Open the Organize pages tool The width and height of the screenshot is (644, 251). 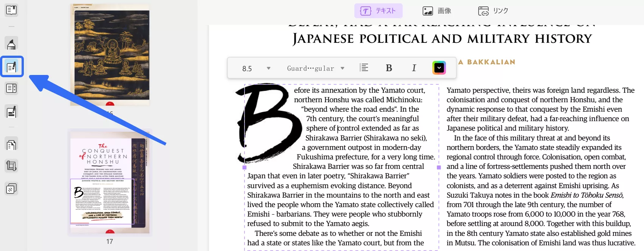pos(11,89)
